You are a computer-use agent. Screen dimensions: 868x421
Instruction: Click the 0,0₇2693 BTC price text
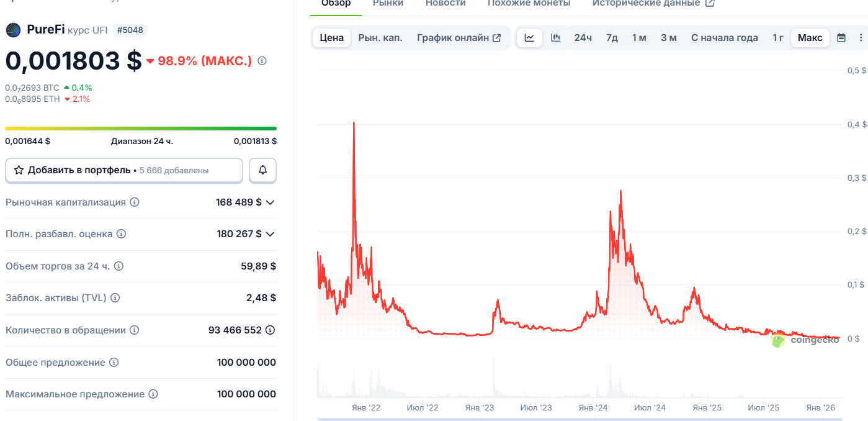tap(32, 88)
